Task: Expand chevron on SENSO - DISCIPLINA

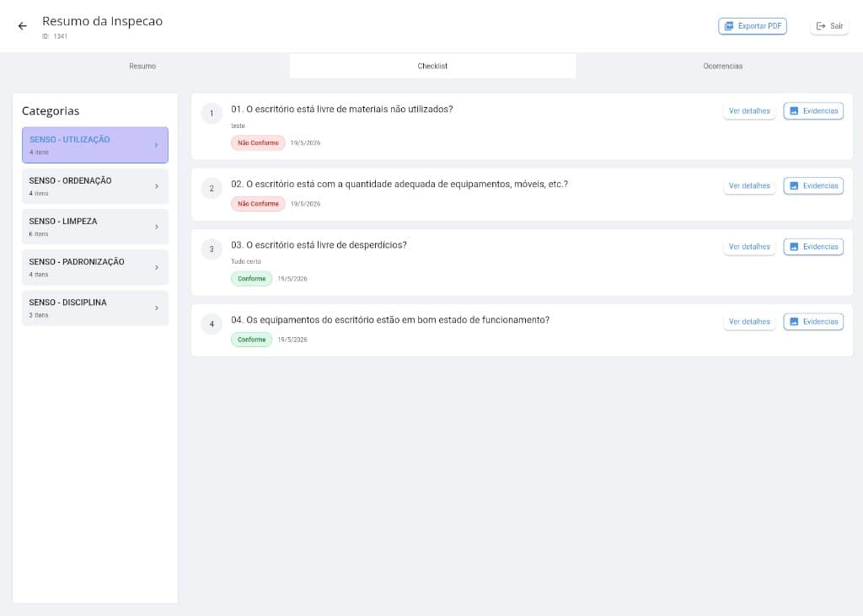Action: click(156, 308)
